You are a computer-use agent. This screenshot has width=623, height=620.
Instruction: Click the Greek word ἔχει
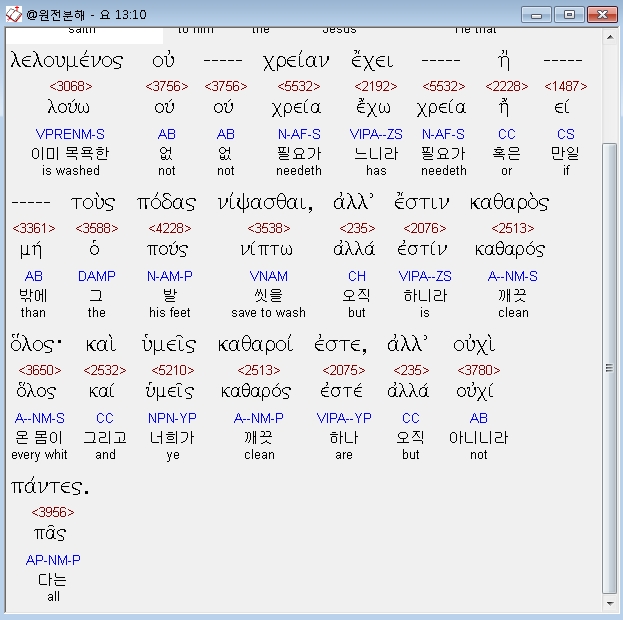(x=372, y=61)
